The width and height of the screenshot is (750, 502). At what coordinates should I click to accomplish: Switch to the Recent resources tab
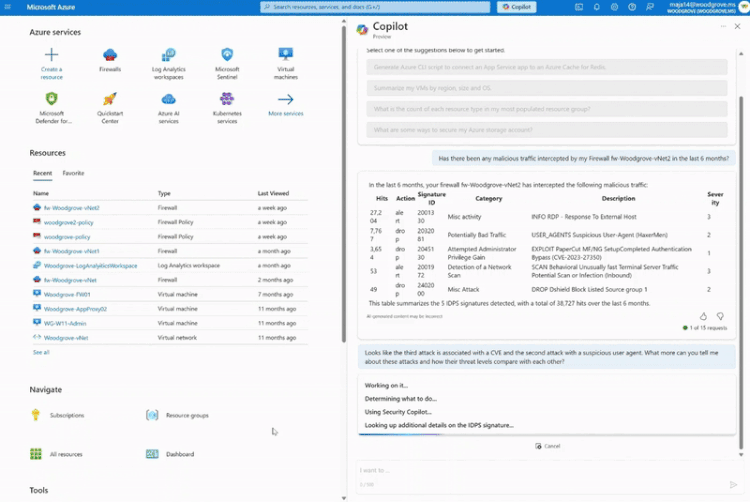point(43,173)
